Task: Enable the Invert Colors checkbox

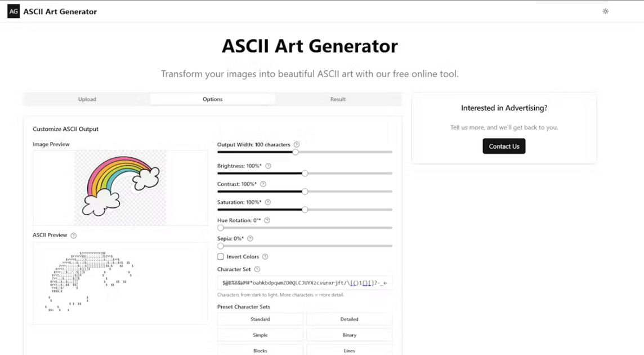Action: 220,256
